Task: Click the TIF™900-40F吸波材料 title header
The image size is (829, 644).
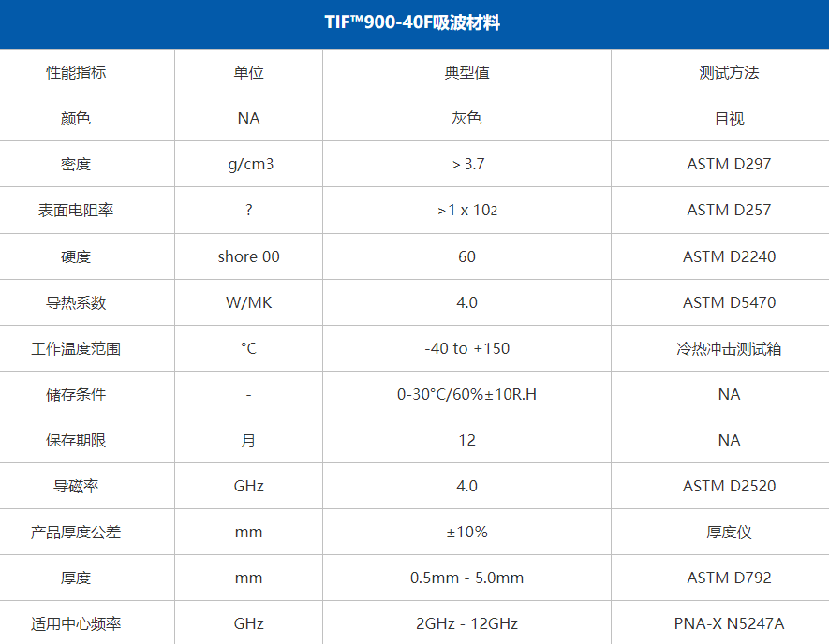Action: click(414, 17)
